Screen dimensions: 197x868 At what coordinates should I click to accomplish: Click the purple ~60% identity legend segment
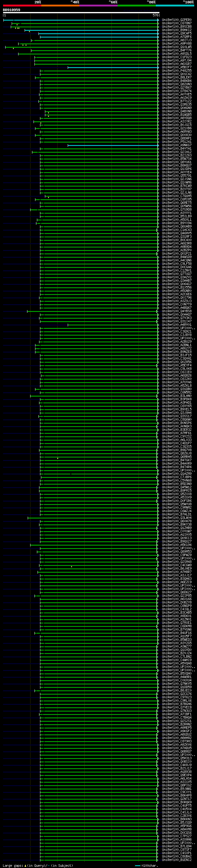99,6
